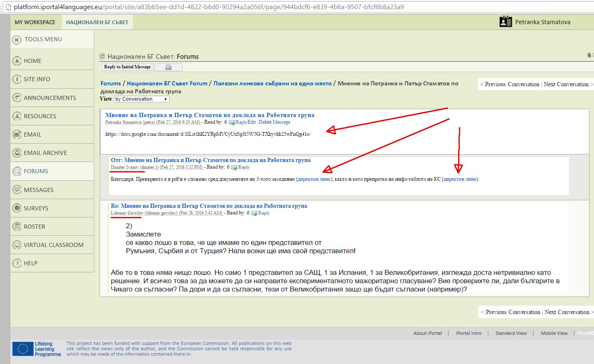The height and width of the screenshot is (364, 594).
Task: Click the Email Archive icon
Action: [17, 153]
